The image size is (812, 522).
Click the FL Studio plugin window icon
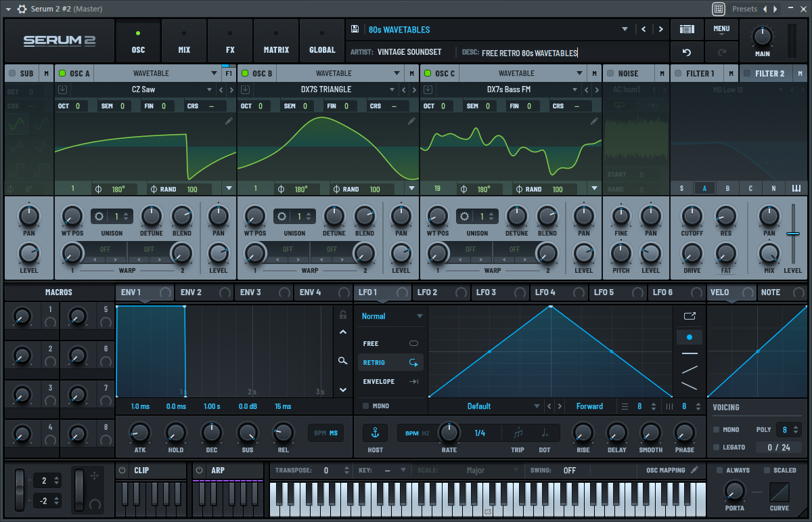point(719,9)
